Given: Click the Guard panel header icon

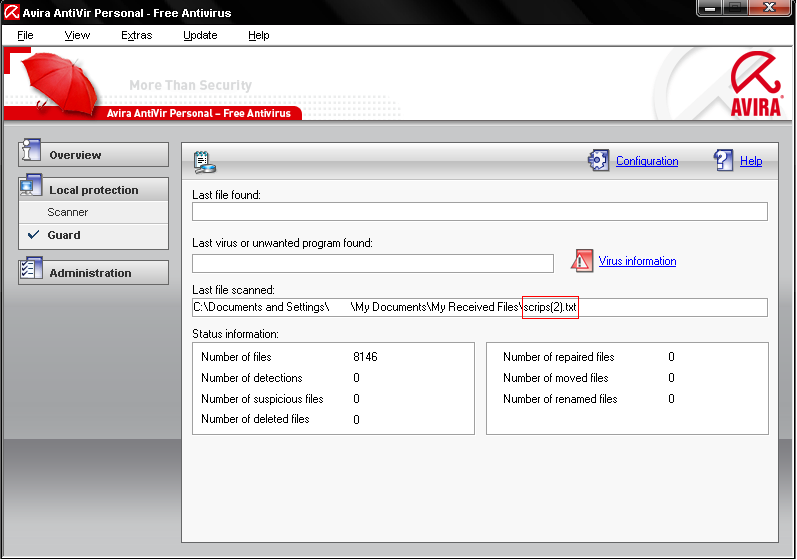Looking at the screenshot, I should (204, 162).
